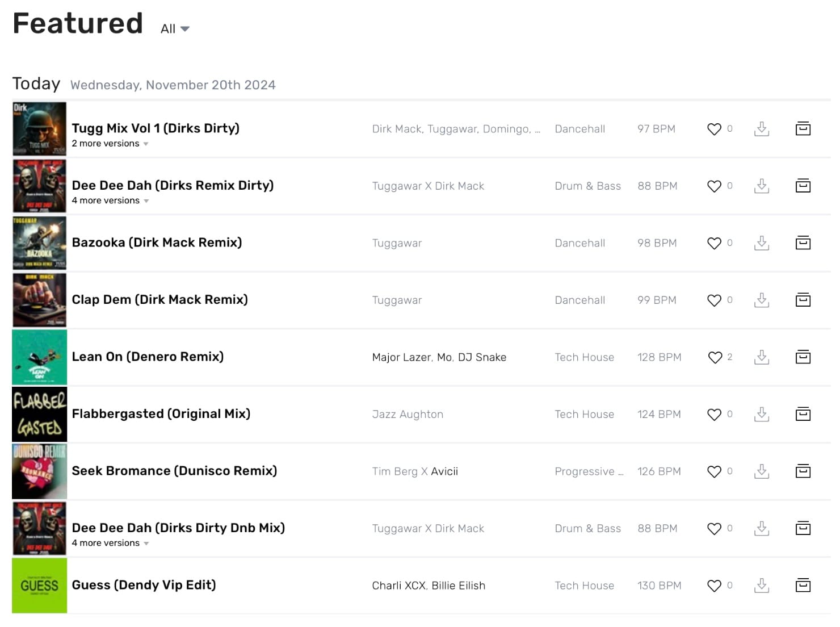Image resolution: width=840 pixels, height=627 pixels.
Task: Favorite Flabbergasted (Original Mix)
Action: [x=714, y=414]
